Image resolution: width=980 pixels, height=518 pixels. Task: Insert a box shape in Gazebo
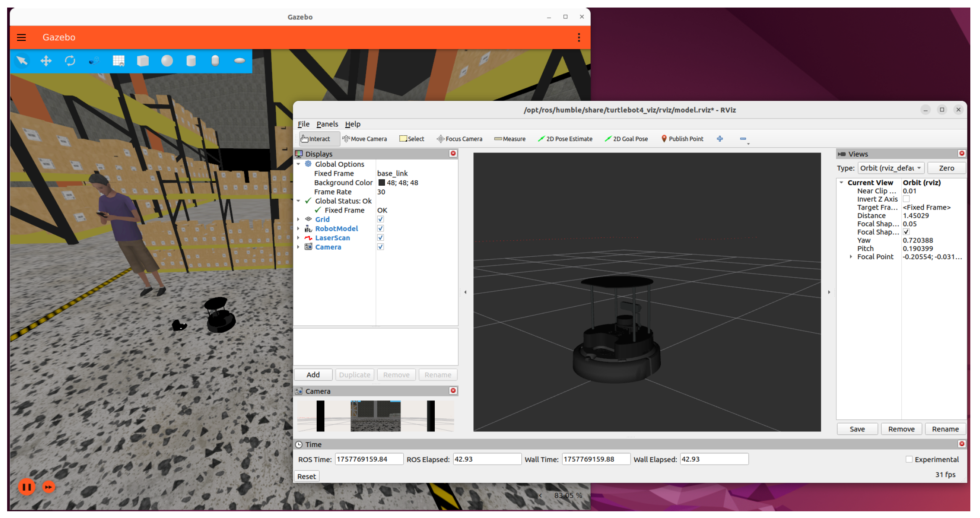pos(143,61)
